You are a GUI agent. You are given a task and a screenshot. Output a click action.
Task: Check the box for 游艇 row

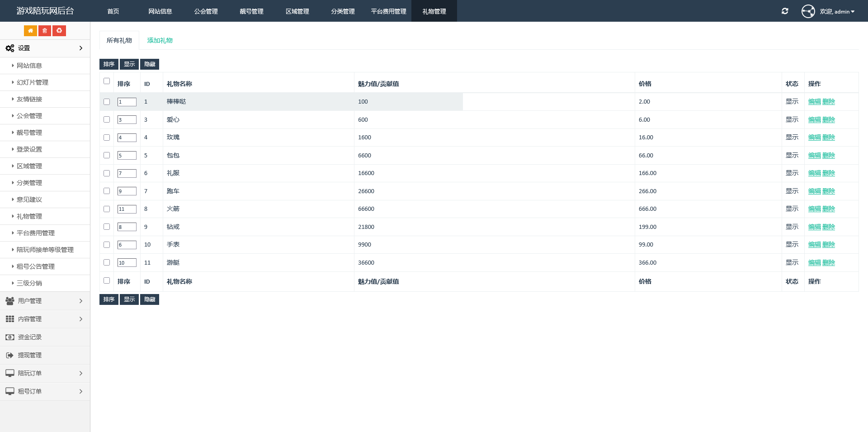(107, 262)
